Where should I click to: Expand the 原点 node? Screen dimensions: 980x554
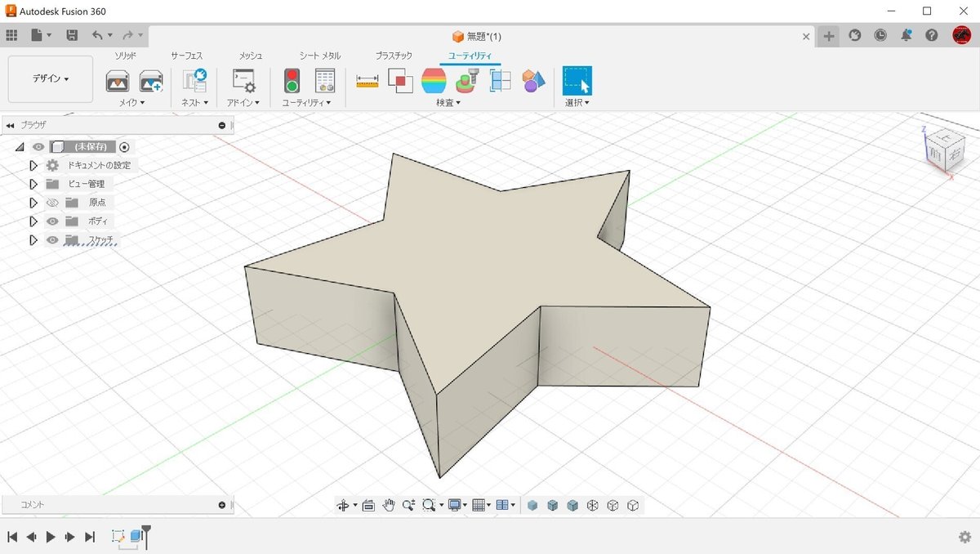[x=33, y=203]
